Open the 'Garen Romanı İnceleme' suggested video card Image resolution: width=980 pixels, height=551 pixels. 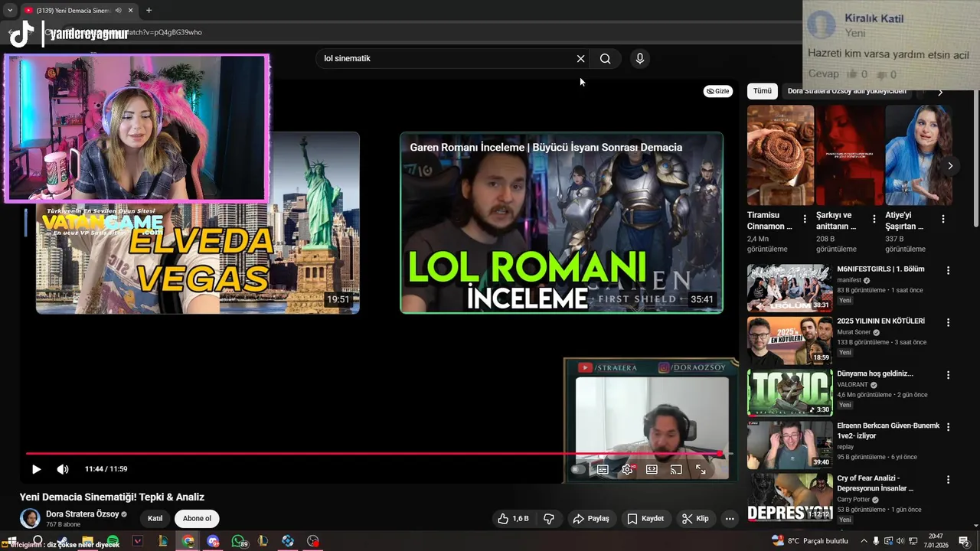561,223
